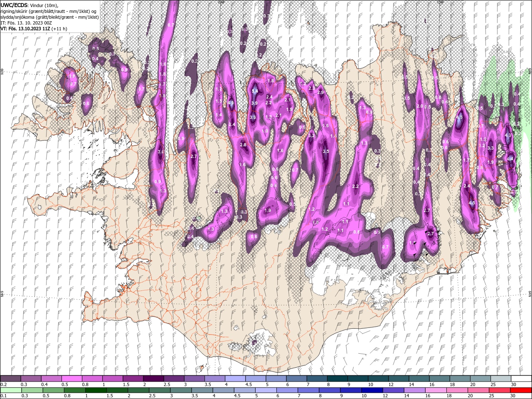Click the '(+11 h)' forecast offset text
The width and height of the screenshot is (532, 399).
[59, 29]
